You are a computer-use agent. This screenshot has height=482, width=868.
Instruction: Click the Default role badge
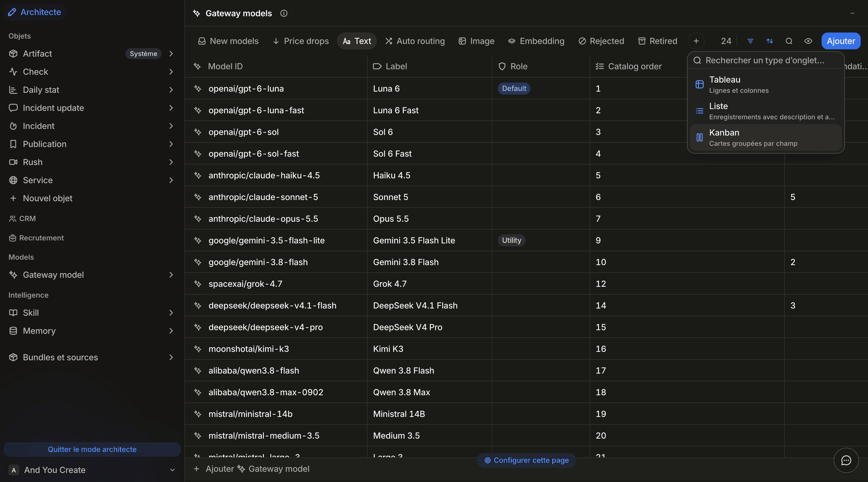pos(514,88)
